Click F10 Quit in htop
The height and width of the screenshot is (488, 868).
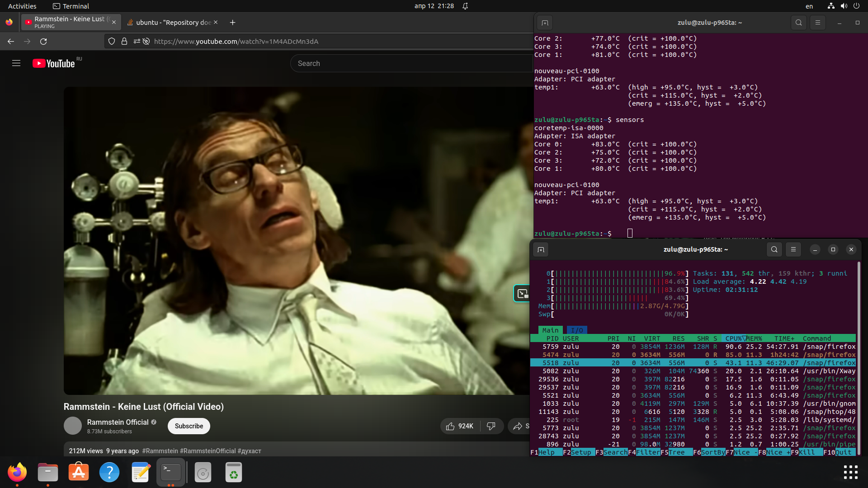[x=839, y=452]
